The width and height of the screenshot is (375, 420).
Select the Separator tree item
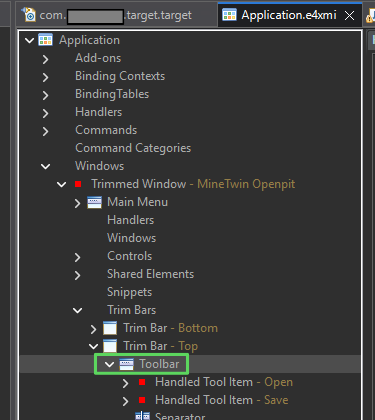point(180,416)
